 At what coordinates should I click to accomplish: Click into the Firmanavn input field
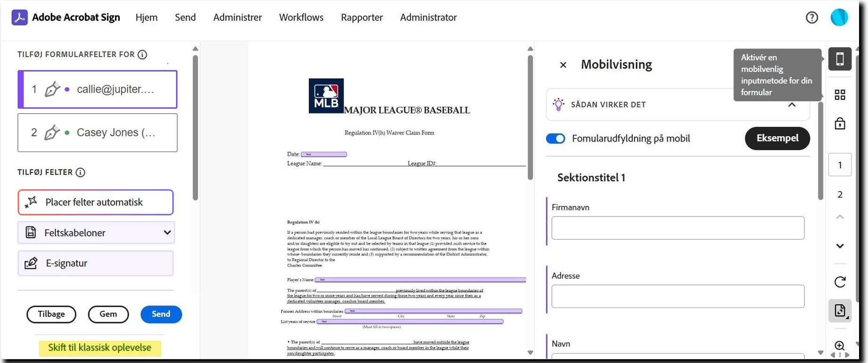[x=678, y=228]
